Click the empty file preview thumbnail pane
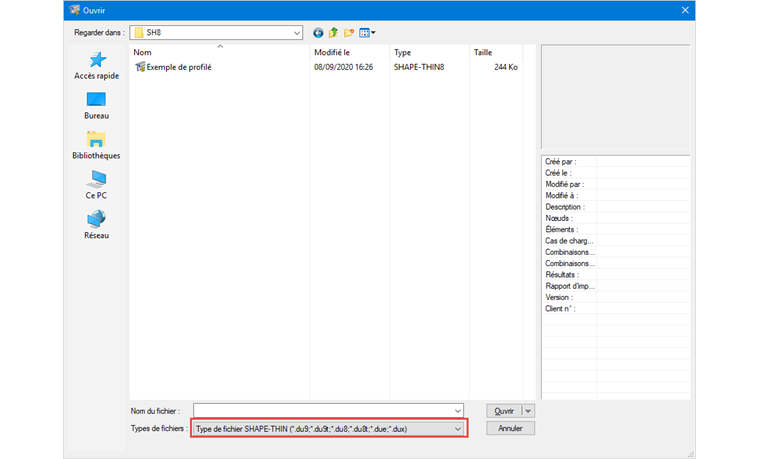Screen dimensions: 760x459 [616, 97]
